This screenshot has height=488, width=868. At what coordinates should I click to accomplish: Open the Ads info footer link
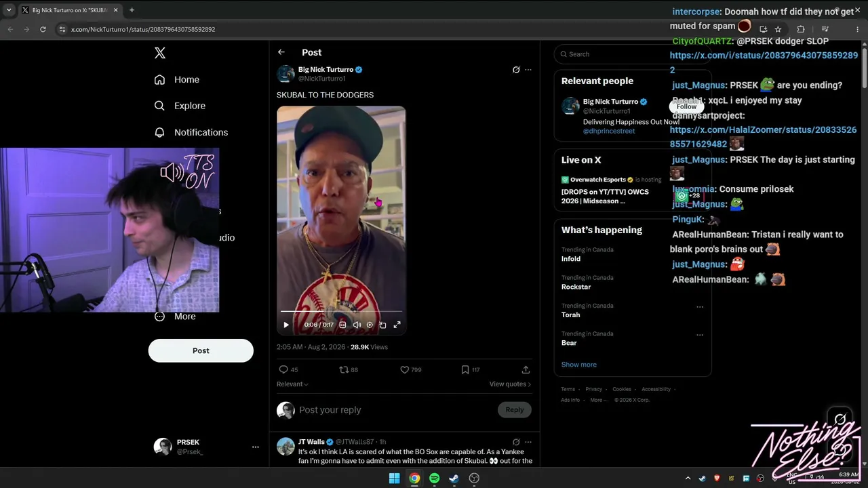click(570, 400)
